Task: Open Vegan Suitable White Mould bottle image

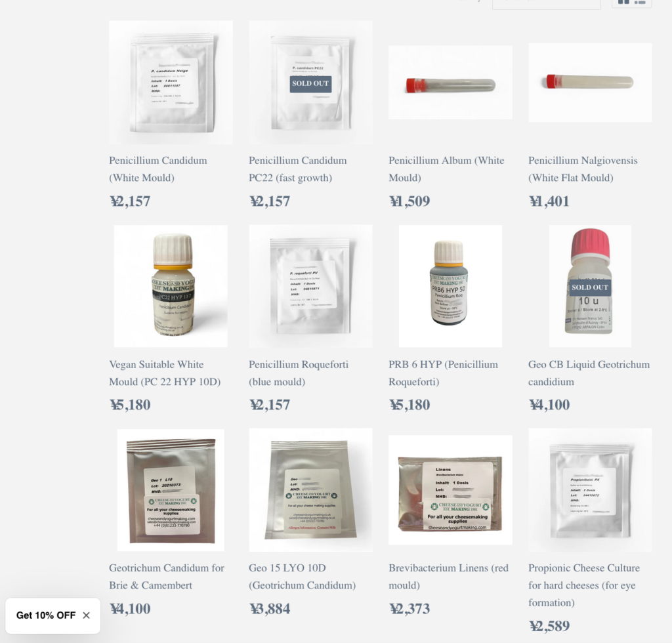Action: [171, 286]
